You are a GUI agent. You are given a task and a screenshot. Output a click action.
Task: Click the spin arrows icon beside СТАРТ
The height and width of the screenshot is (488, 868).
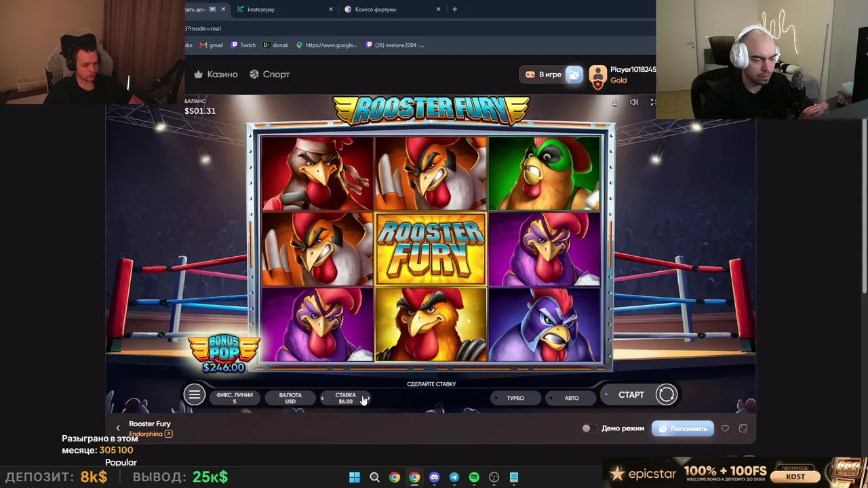click(x=666, y=394)
